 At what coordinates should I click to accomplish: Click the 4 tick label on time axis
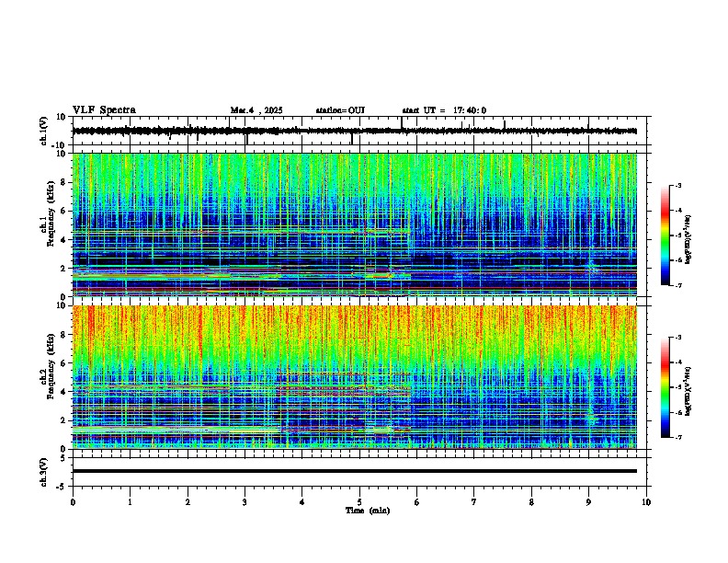click(x=302, y=502)
